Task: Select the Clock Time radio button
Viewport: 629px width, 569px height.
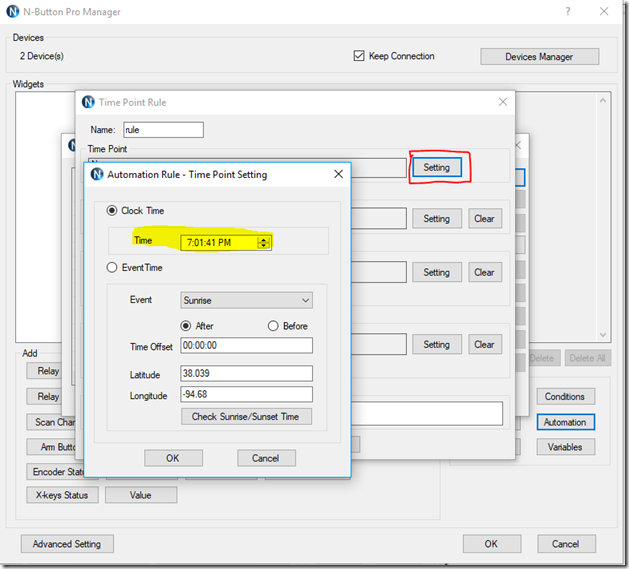Action: tap(112, 211)
